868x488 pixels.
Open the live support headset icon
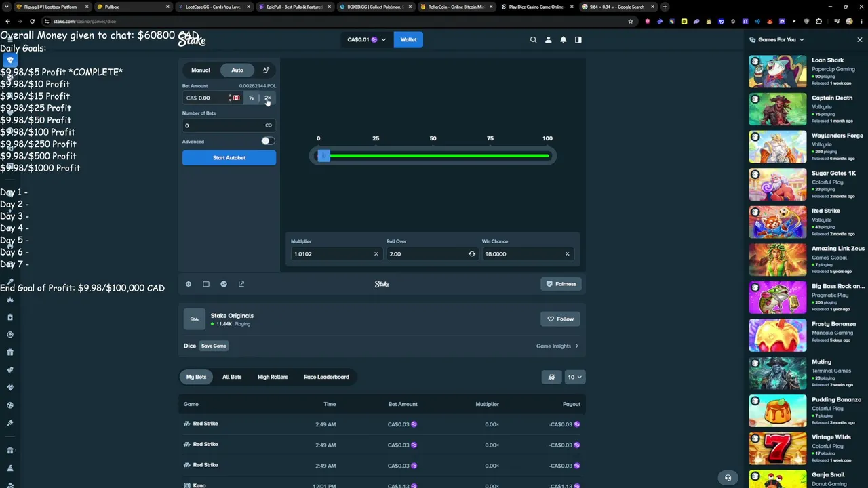point(728,477)
